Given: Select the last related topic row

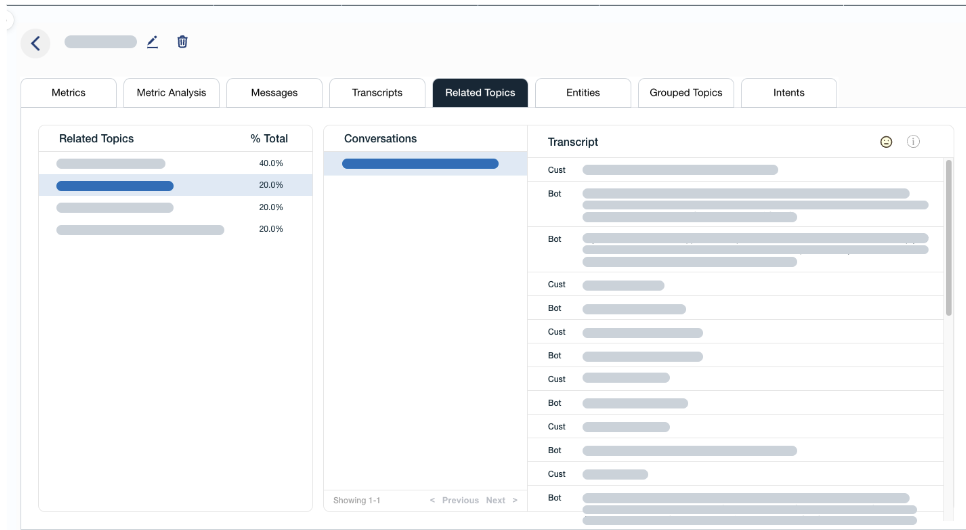Looking at the screenshot, I should (x=140, y=230).
